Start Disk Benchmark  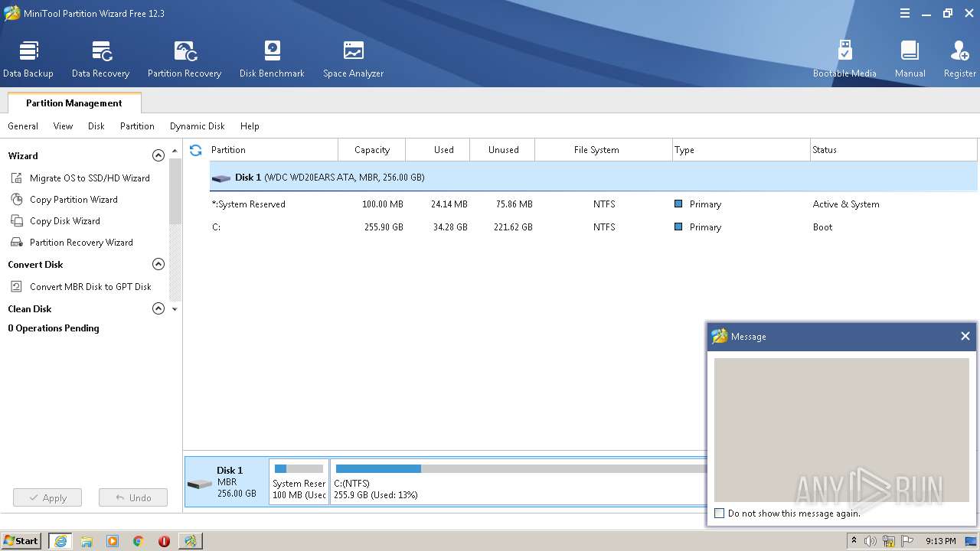tap(272, 59)
